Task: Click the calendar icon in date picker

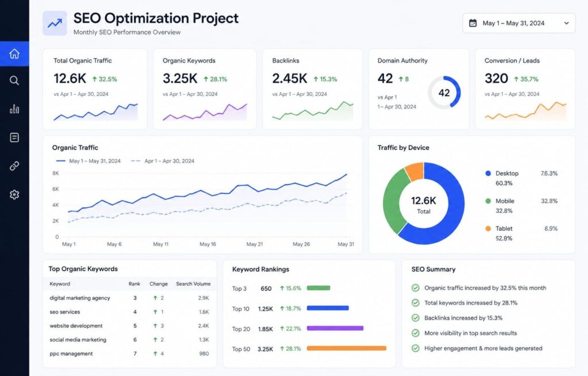Action: click(x=473, y=23)
